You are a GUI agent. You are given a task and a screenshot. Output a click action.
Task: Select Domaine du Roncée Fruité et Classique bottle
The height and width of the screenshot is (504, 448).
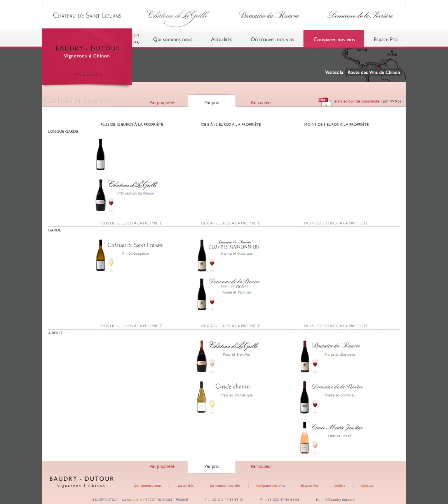(x=305, y=356)
